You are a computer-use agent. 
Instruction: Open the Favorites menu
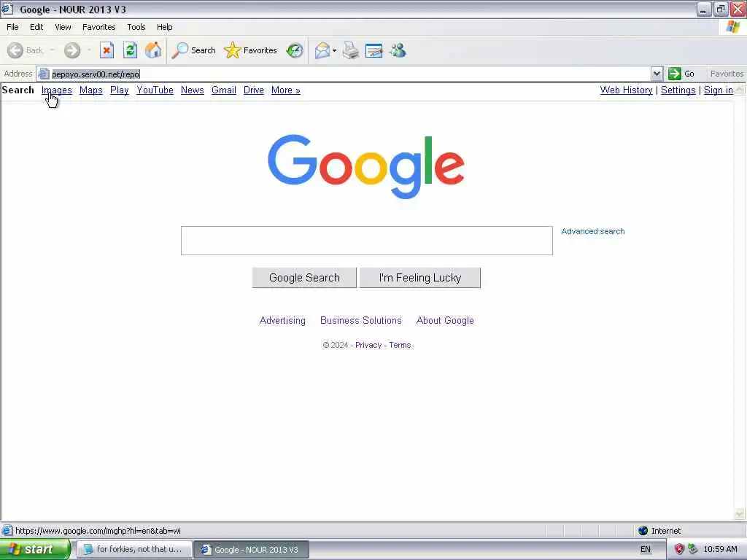coord(99,27)
